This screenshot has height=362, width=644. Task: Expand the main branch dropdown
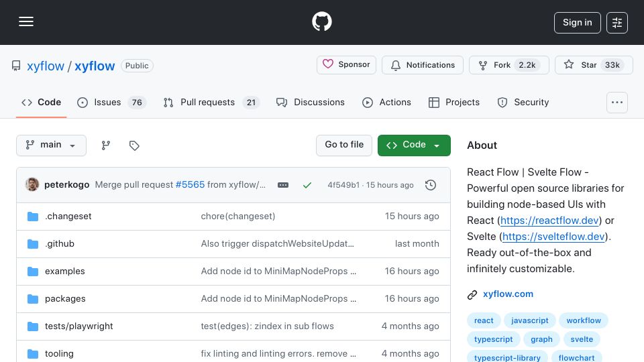click(52, 145)
